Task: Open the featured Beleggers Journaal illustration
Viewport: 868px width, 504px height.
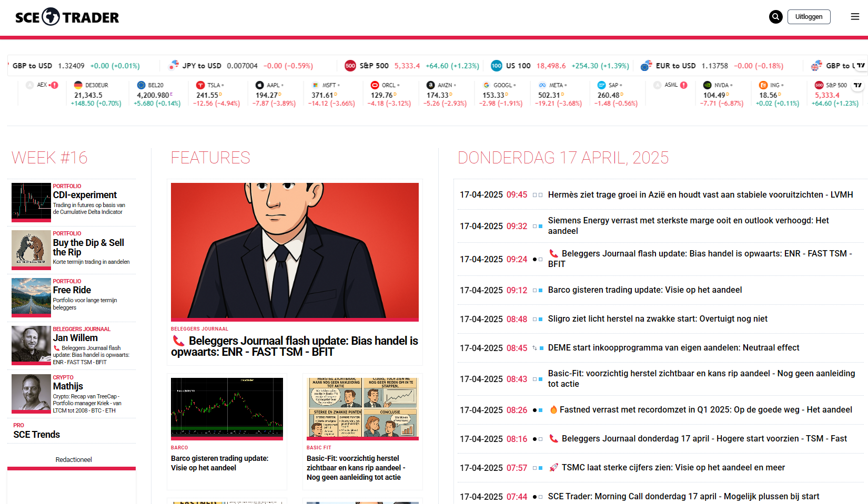Action: click(295, 252)
